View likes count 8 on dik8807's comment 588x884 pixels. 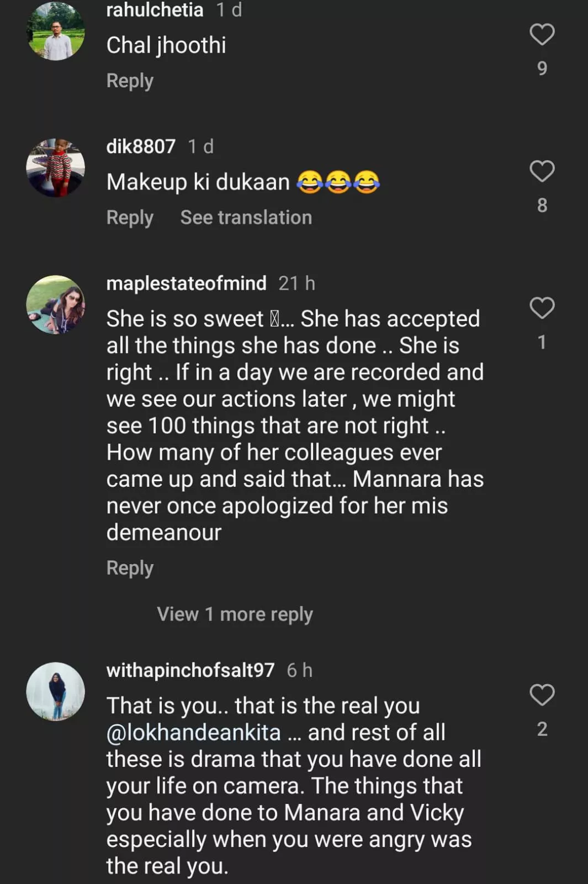[542, 206]
